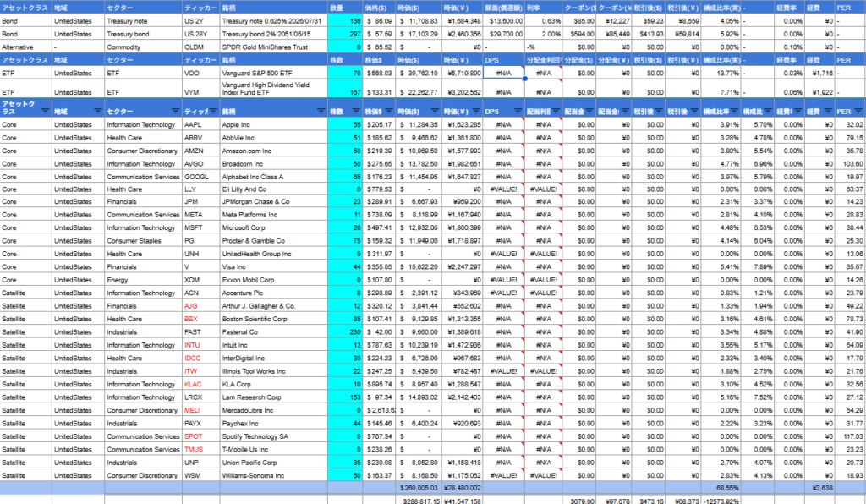Viewport: 866px width, 504px height.
Task: Select the $260,005.03 total cell
Action: pos(419,489)
